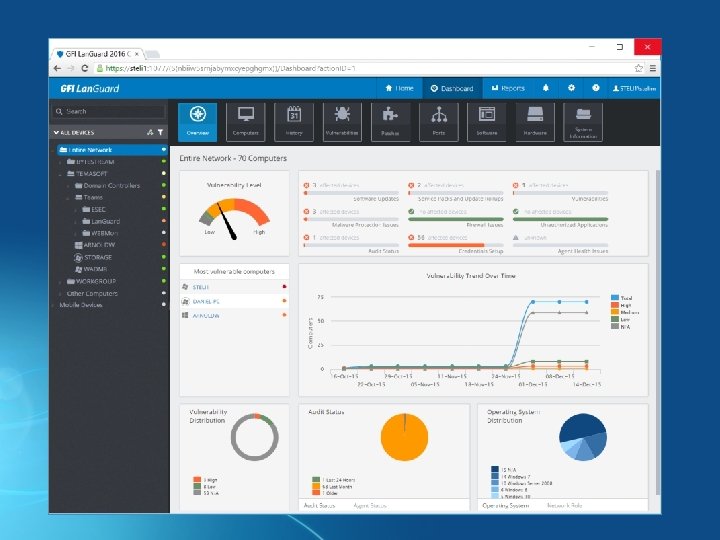The height and width of the screenshot is (540, 720).
Task: Click the search magnifier icon
Action: (x=59, y=112)
